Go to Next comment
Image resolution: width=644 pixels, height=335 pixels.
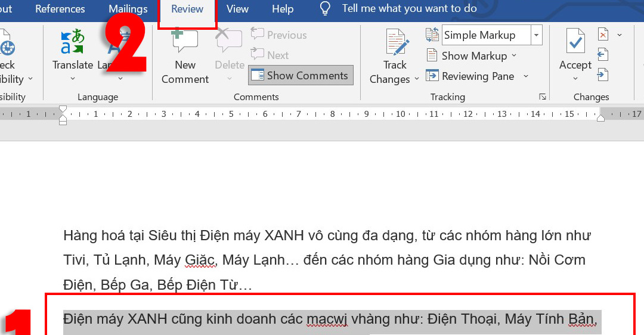[270, 55]
